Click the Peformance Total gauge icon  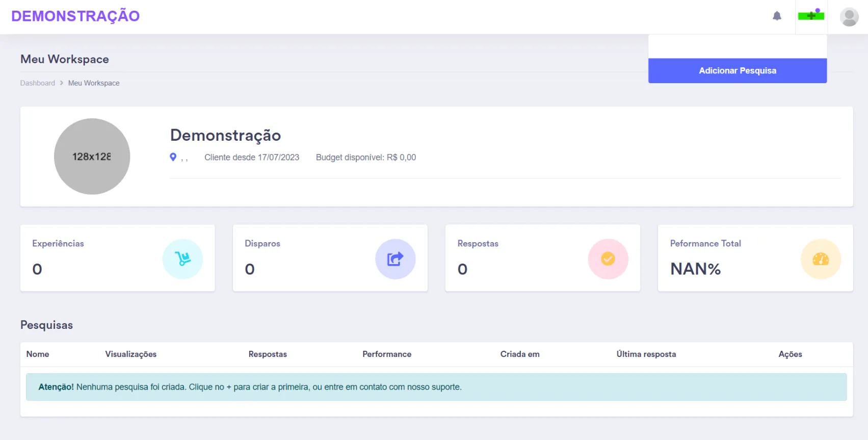(x=820, y=259)
